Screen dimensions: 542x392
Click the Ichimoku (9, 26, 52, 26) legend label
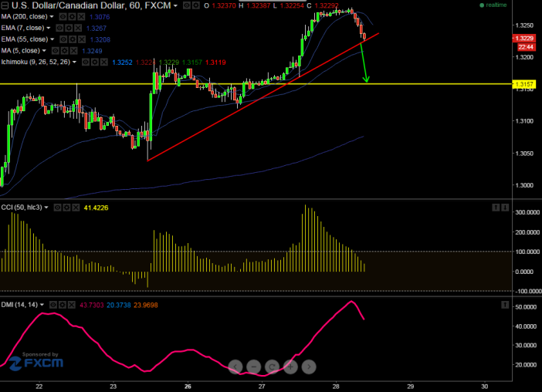click(36, 63)
